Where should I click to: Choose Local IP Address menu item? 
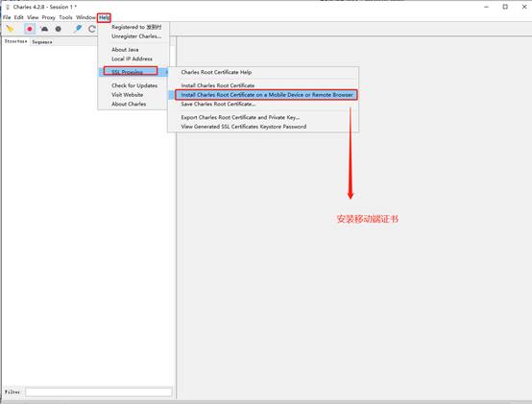click(133, 59)
